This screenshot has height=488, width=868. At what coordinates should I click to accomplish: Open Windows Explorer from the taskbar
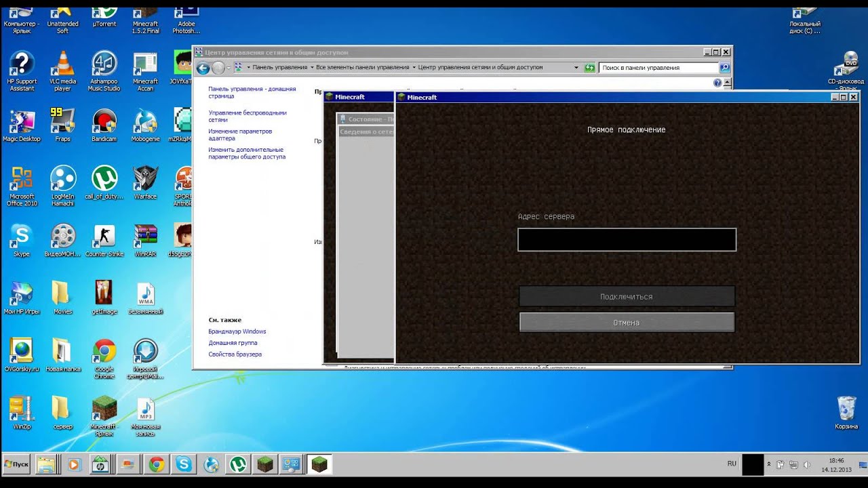tap(46, 464)
